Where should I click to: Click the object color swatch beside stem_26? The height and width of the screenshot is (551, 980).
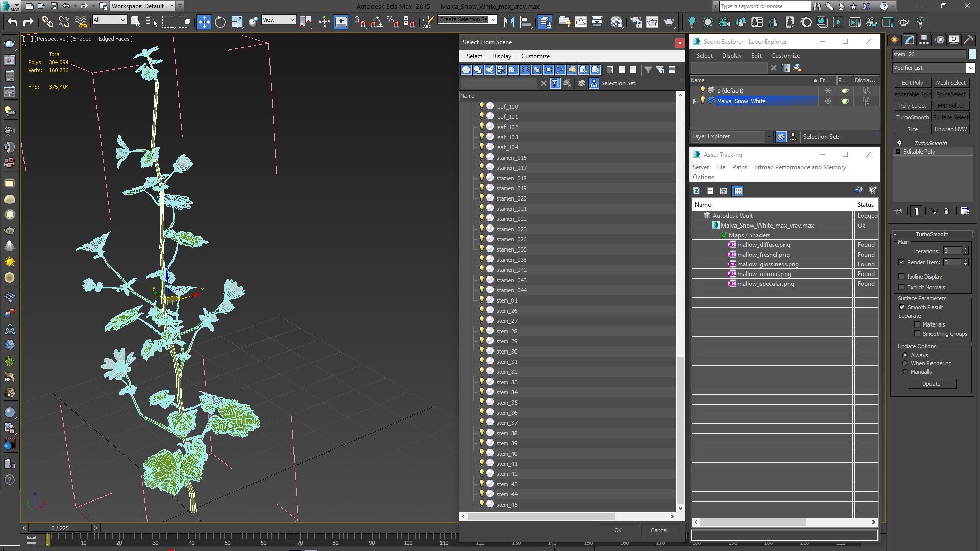pyautogui.click(x=972, y=54)
